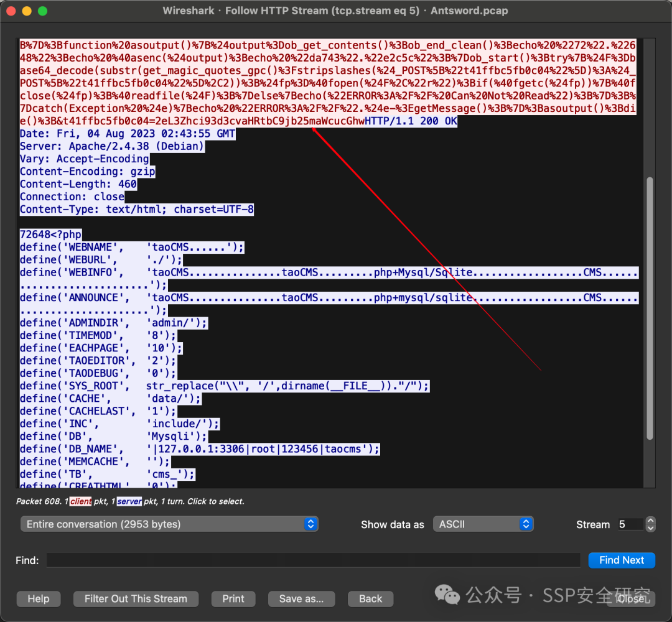Click the define('WEBNAME' line
The image size is (672, 622).
pos(132,247)
